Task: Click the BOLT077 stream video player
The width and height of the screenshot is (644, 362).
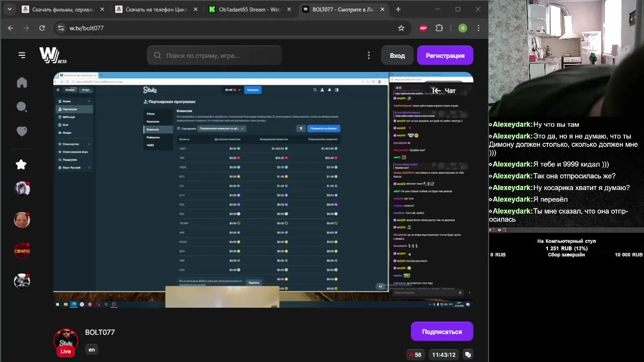Action: [263, 190]
